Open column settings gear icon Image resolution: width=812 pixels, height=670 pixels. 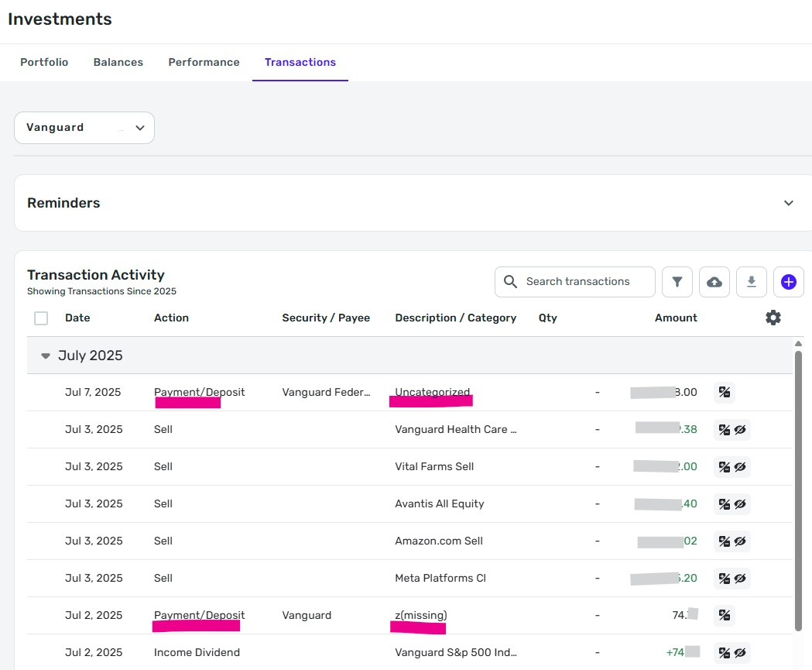(773, 318)
